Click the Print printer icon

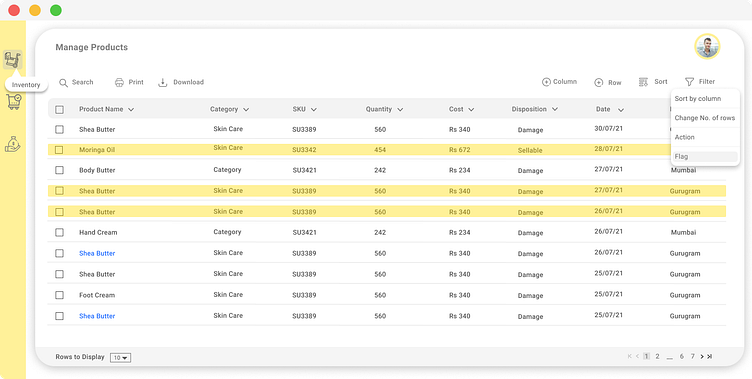119,83
